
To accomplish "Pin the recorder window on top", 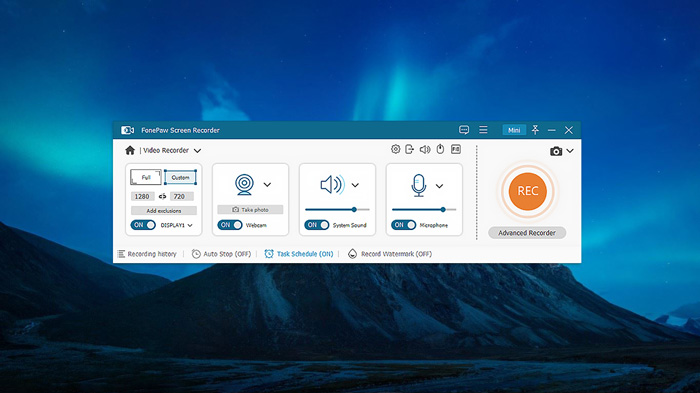I will (x=535, y=130).
